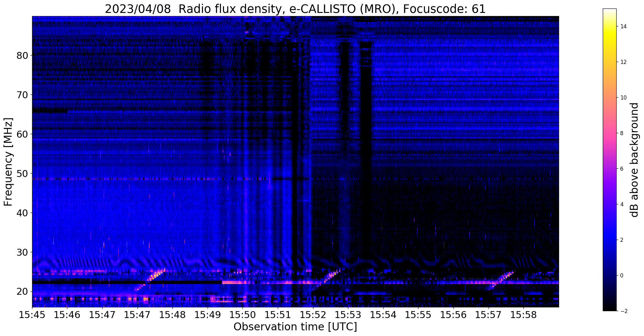Click the 15:56 time tick label
644x336 pixels.
453,315
